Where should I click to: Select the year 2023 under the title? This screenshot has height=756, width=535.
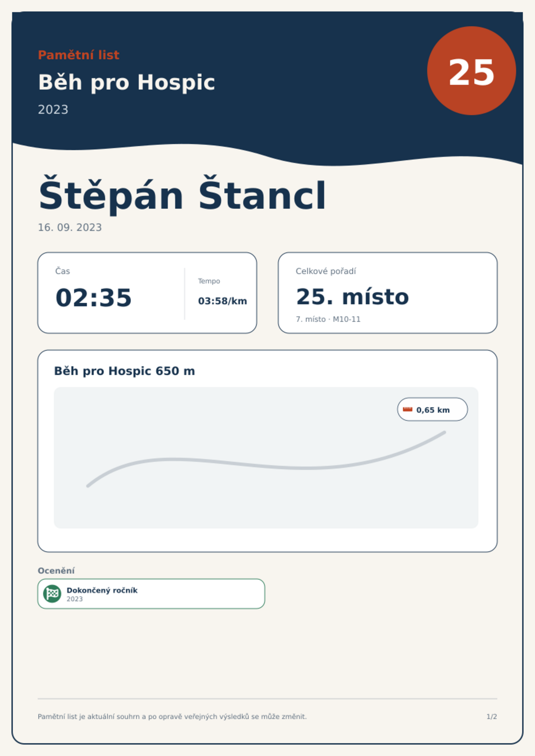coord(53,110)
